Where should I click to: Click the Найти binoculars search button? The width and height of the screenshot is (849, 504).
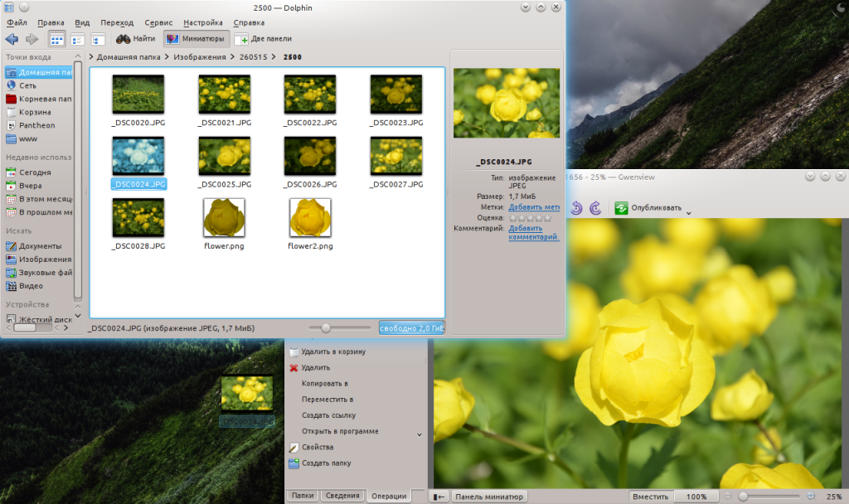[136, 39]
